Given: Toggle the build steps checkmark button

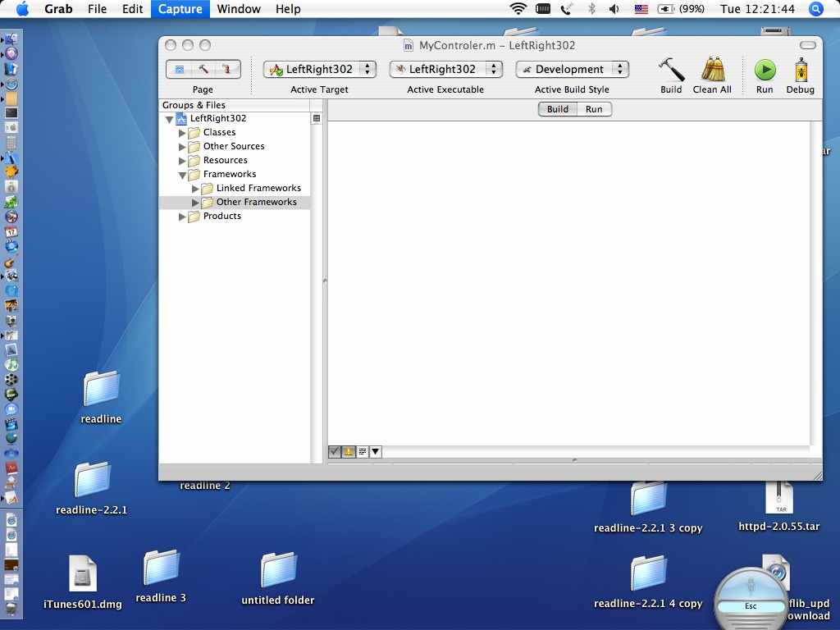Looking at the screenshot, I should (x=335, y=452).
